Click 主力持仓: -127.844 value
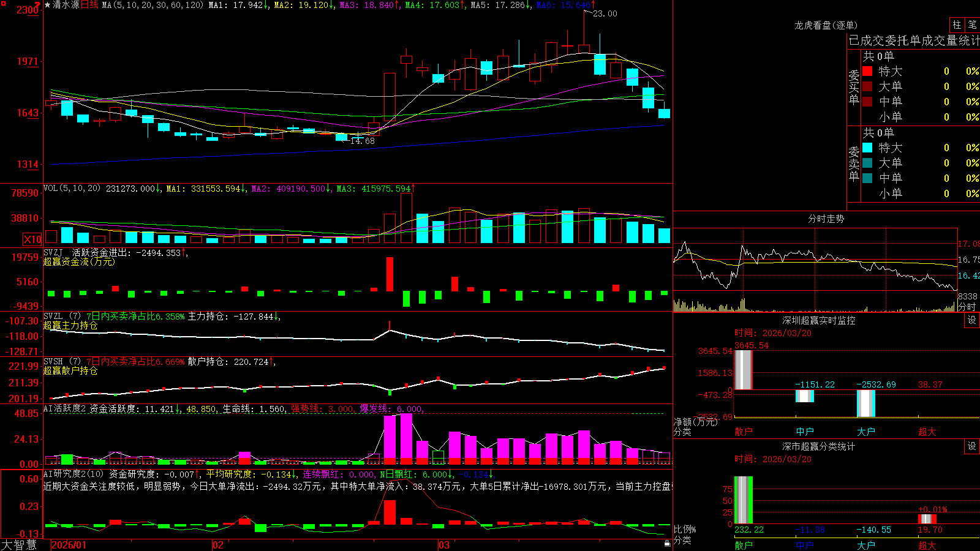The image size is (980, 551). click(234, 317)
